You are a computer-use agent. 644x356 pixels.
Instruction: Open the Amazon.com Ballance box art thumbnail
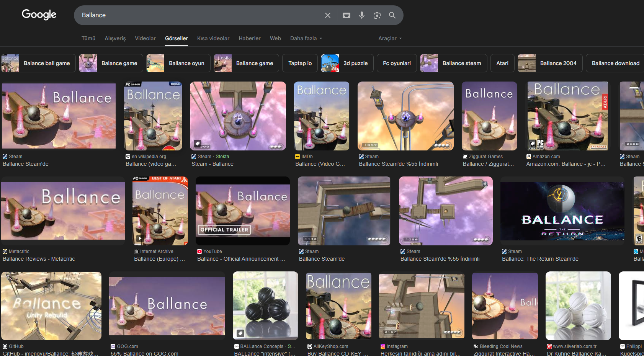tap(568, 116)
